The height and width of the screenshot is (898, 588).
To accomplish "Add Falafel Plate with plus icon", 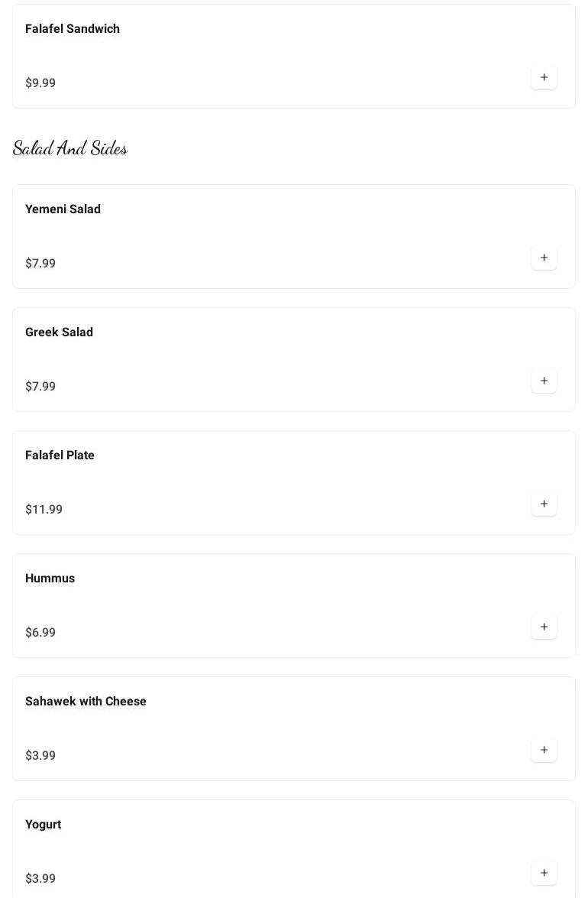I will 544,504.
